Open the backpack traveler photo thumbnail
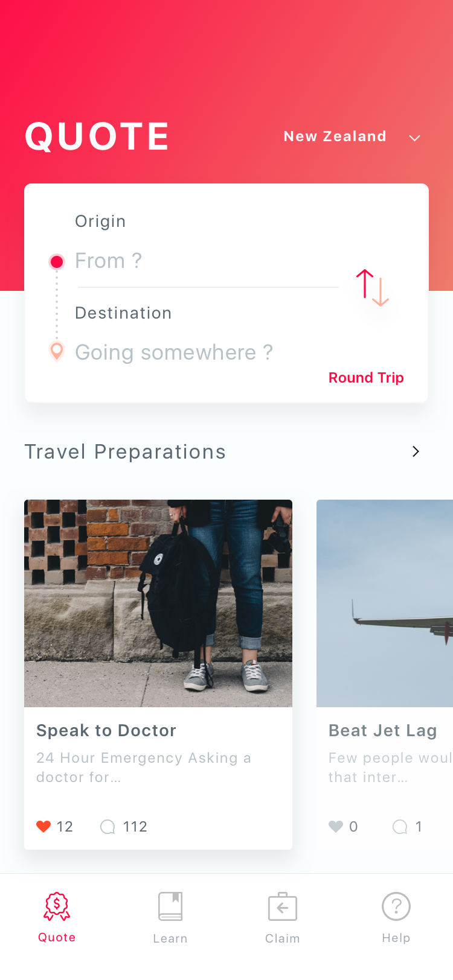The width and height of the screenshot is (453, 980). tap(158, 603)
